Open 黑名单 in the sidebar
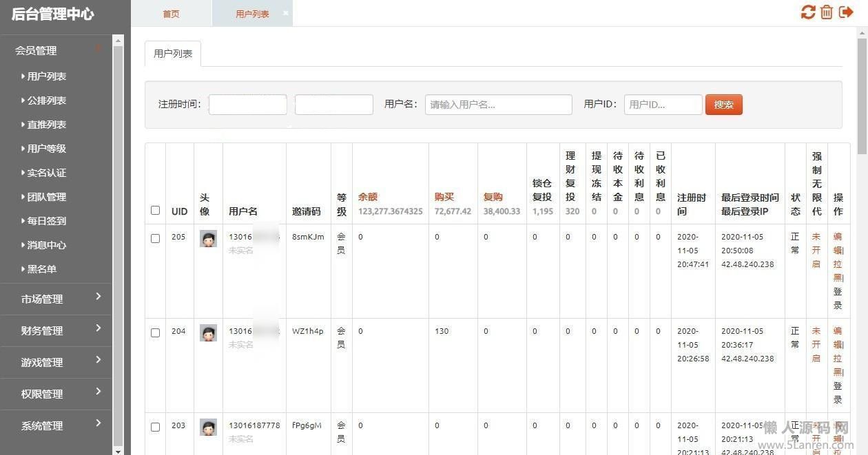This screenshot has height=455, width=868. 41,269
